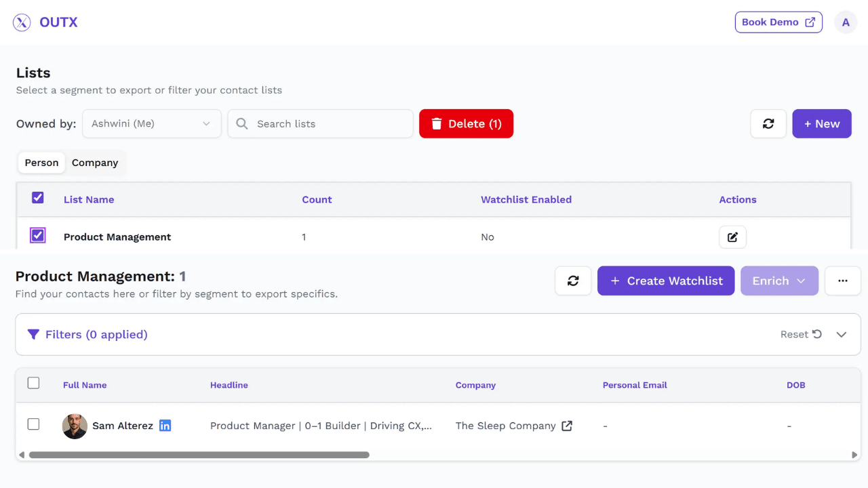The image size is (868, 488).
Task: Uncheck the Product Management list checkbox
Action: [x=38, y=235]
